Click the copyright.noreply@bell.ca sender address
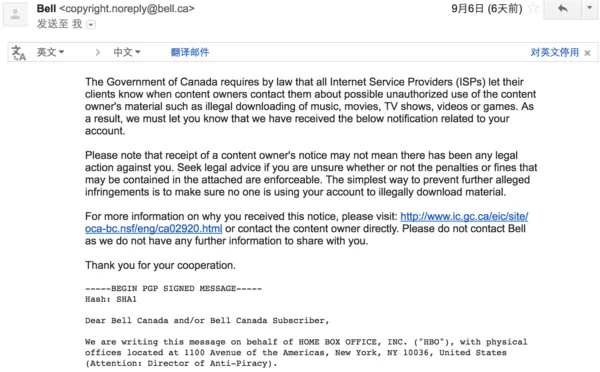This screenshot has width=600, height=372. pyautogui.click(x=127, y=9)
